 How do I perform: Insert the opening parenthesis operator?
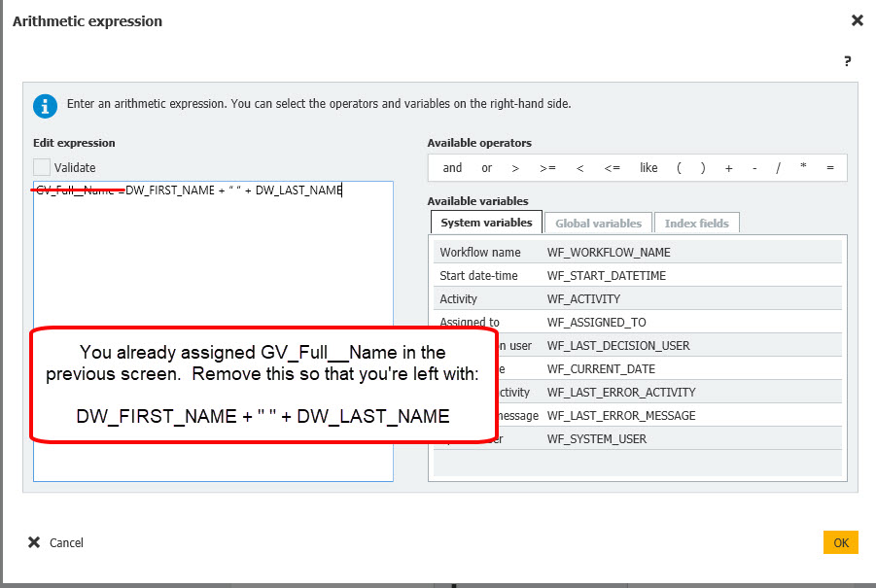click(x=679, y=168)
